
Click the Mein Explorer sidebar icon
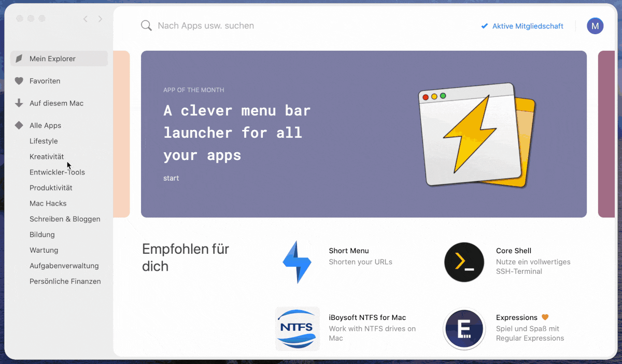19,59
